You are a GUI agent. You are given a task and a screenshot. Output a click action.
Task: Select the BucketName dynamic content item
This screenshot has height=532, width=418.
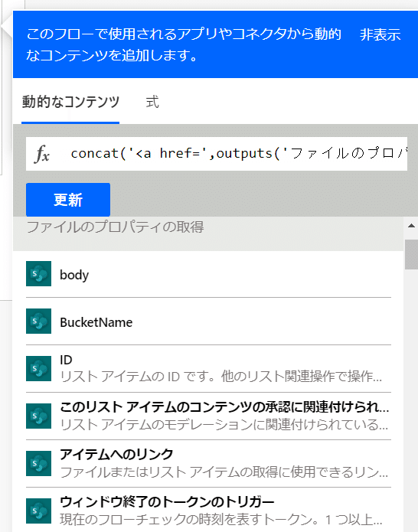[209, 321]
